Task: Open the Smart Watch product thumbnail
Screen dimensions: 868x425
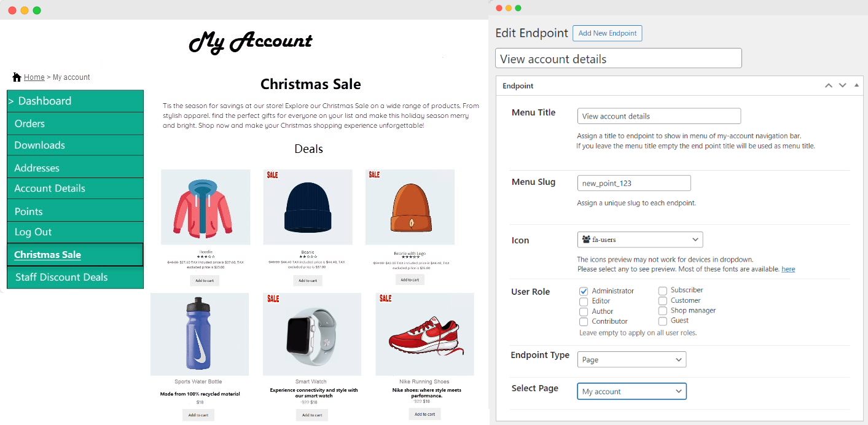Action: click(312, 333)
